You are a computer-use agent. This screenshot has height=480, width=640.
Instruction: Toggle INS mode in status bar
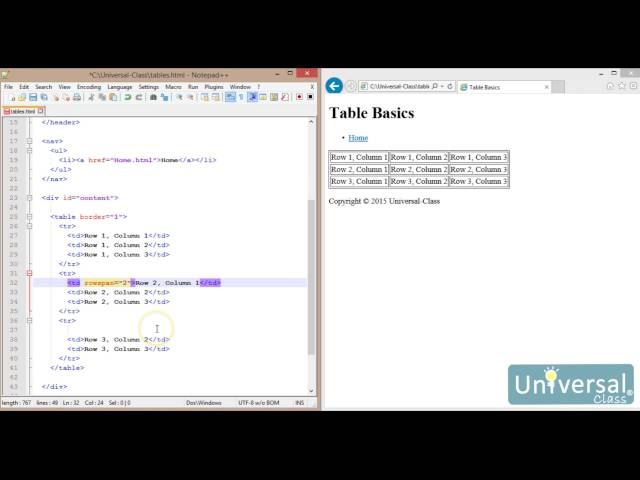(300, 403)
